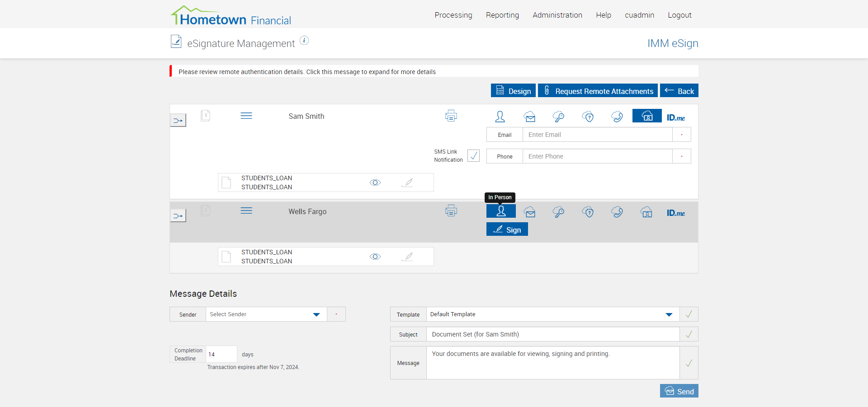The width and height of the screenshot is (868, 407).
Task: Click the page count icon in Sam Smith's row
Action: 205,116
